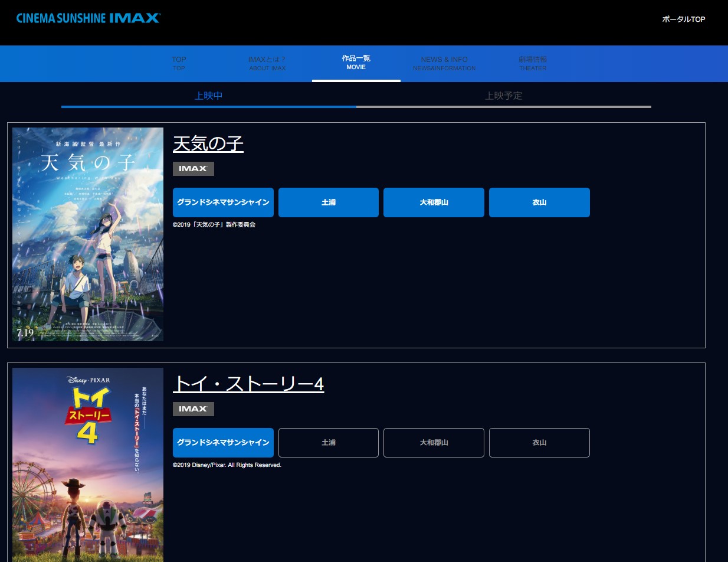Open the ポータルTOP link

(684, 19)
